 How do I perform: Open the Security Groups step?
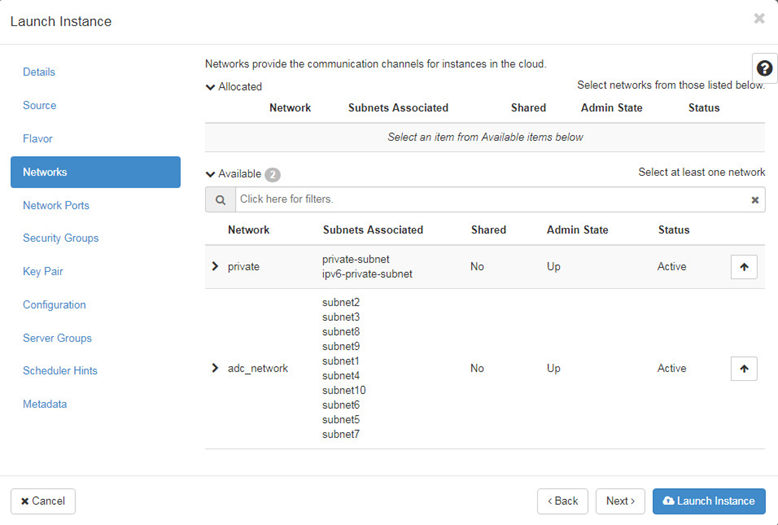(x=61, y=238)
